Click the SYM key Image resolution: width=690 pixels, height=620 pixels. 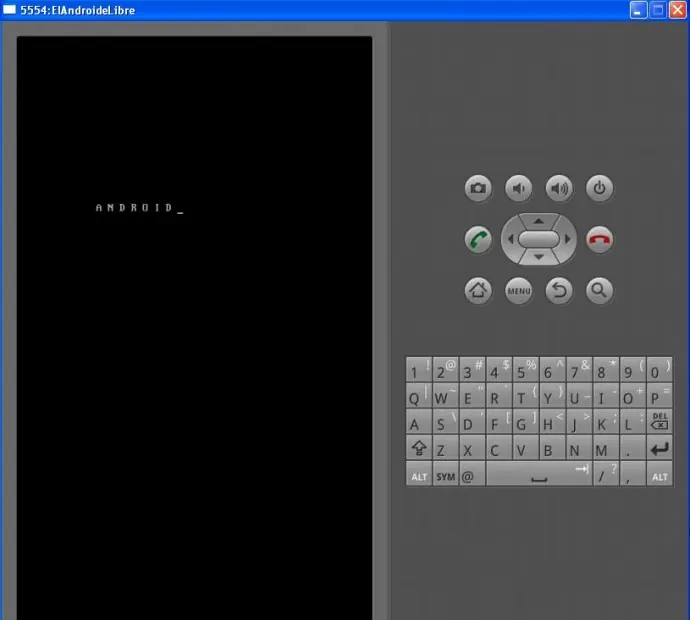click(445, 473)
